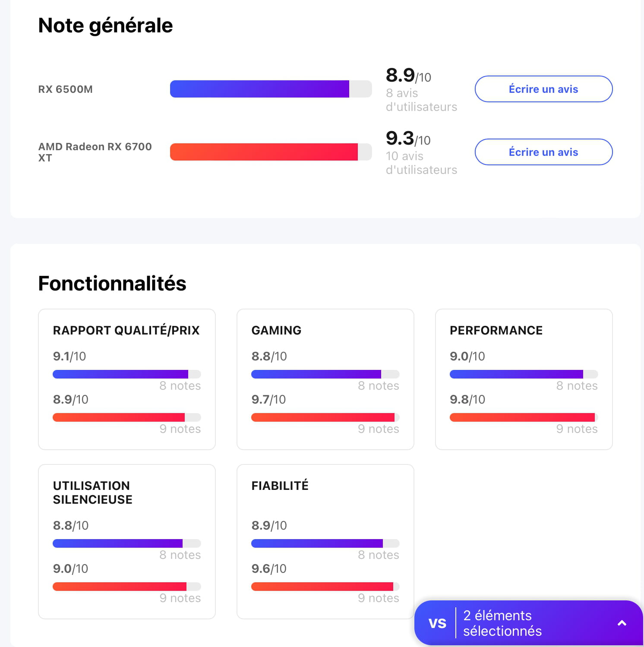Select the RX 6500M product label

click(x=66, y=89)
